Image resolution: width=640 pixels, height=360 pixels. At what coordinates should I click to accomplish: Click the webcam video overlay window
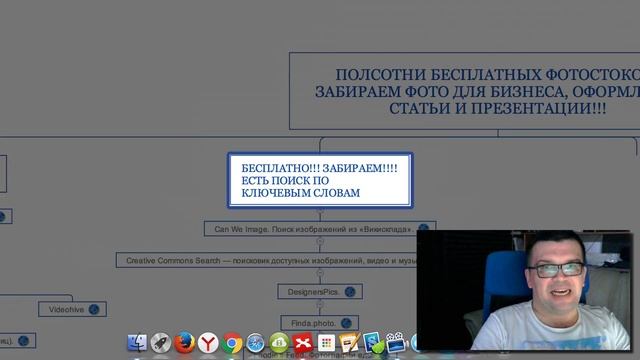click(524, 290)
